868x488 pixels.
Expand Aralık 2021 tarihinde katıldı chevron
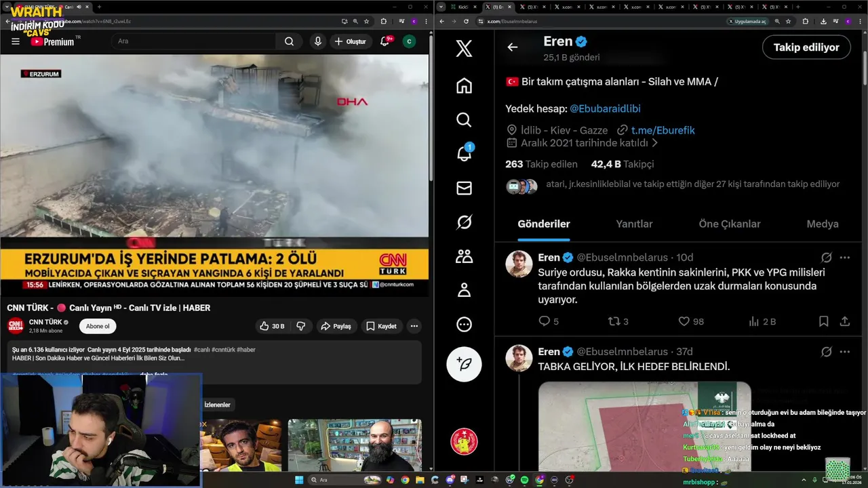click(x=654, y=143)
